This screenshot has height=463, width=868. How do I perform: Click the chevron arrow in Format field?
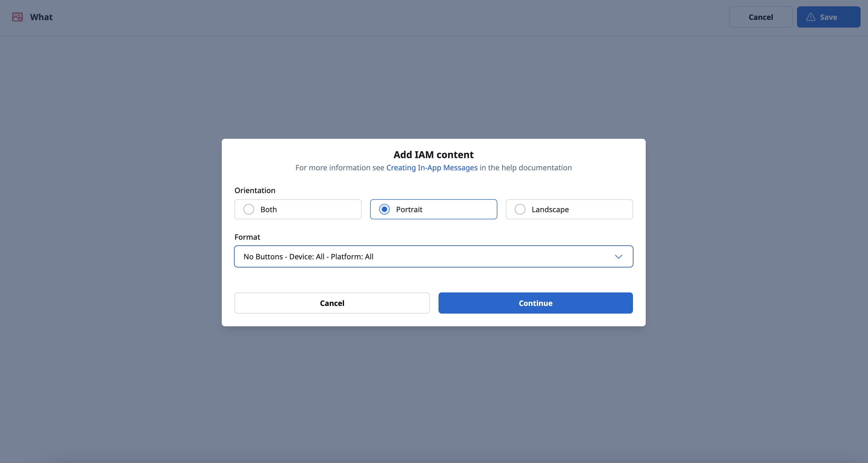point(618,257)
